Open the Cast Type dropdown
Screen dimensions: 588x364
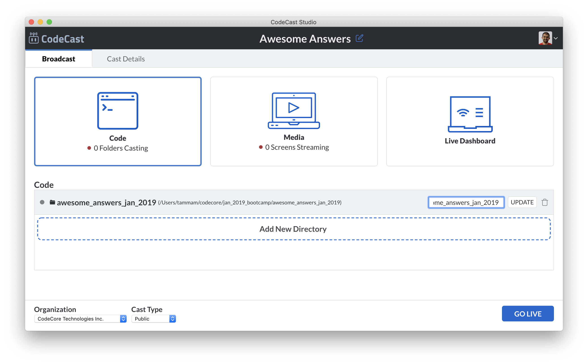pyautogui.click(x=153, y=319)
